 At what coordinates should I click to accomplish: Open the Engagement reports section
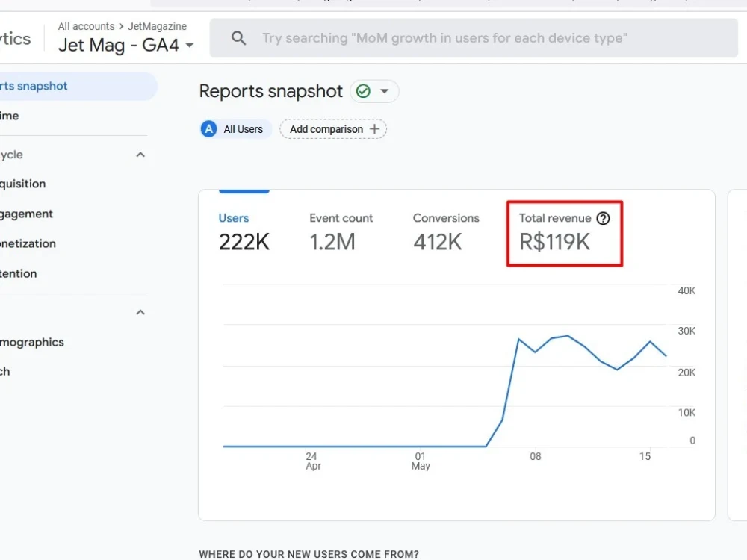(x=26, y=214)
